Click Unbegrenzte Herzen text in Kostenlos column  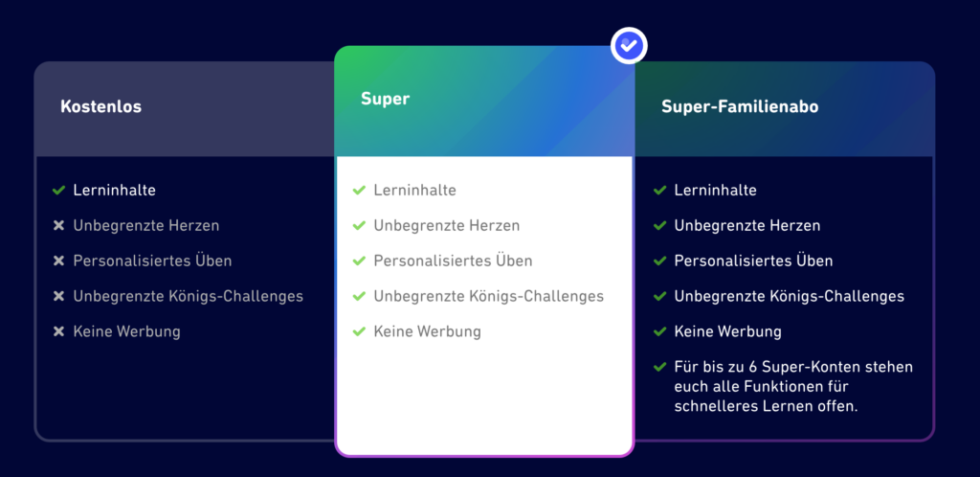click(x=146, y=226)
